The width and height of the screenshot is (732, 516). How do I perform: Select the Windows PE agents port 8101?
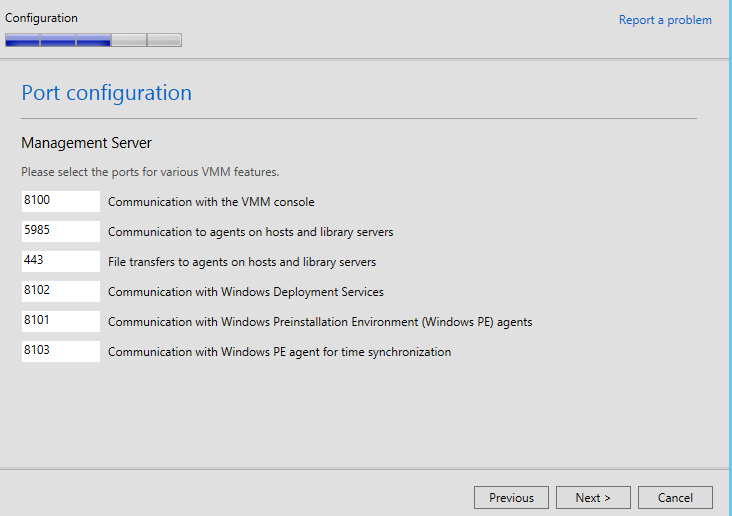point(60,321)
